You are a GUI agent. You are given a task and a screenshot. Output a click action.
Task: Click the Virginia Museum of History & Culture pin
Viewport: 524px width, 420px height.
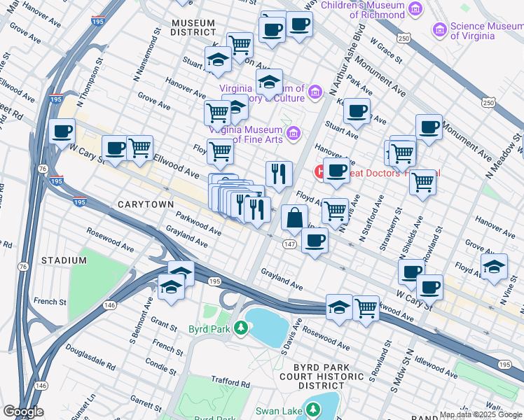pyautogui.click(x=315, y=92)
